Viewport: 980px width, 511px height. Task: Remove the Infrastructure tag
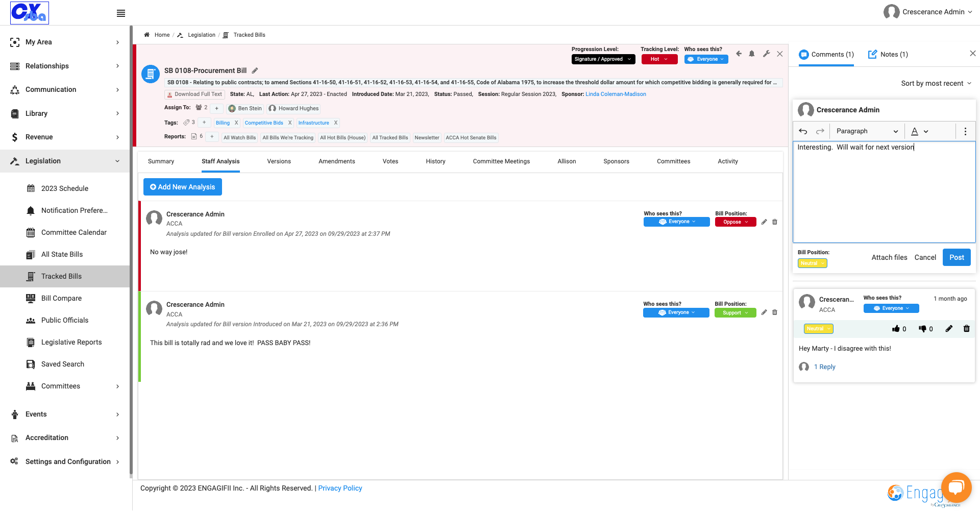coord(335,123)
